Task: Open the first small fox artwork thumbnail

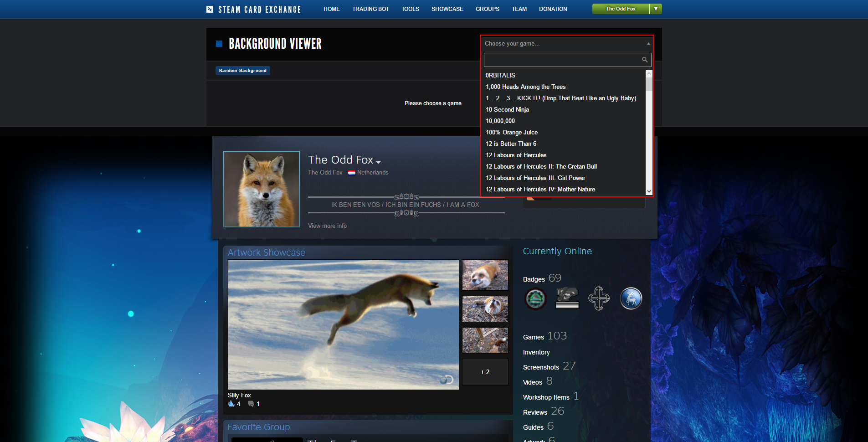Action: [x=485, y=275]
